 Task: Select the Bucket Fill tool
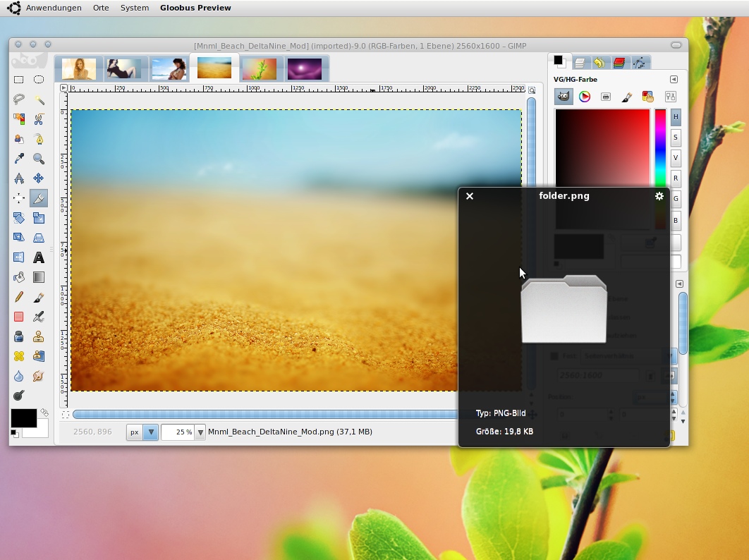[18, 277]
